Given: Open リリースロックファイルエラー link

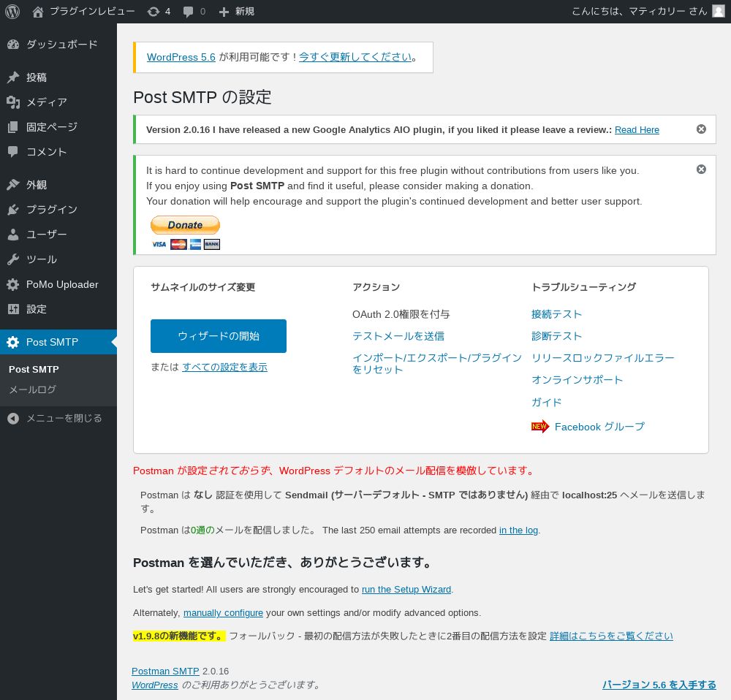Looking at the screenshot, I should 603,358.
